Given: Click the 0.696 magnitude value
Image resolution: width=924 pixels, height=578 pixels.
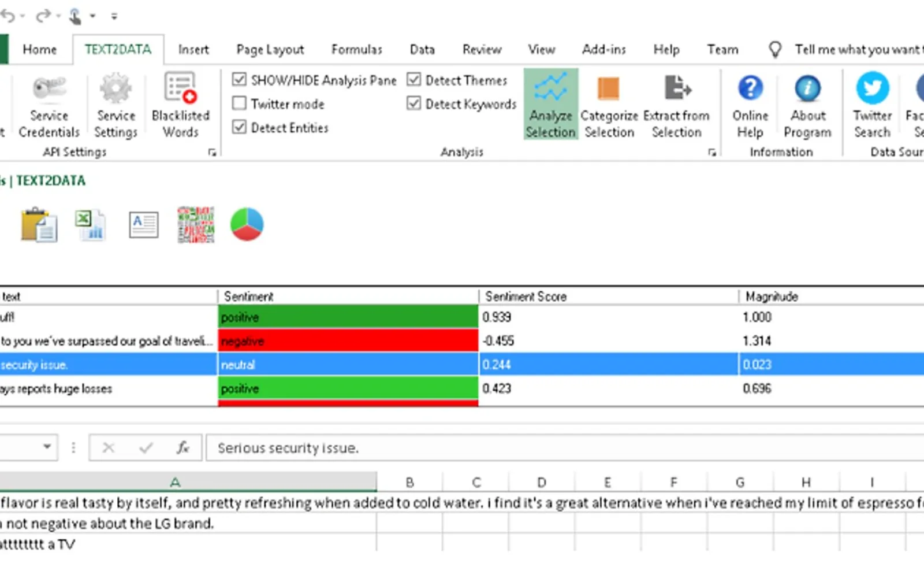Looking at the screenshot, I should pyautogui.click(x=757, y=388).
